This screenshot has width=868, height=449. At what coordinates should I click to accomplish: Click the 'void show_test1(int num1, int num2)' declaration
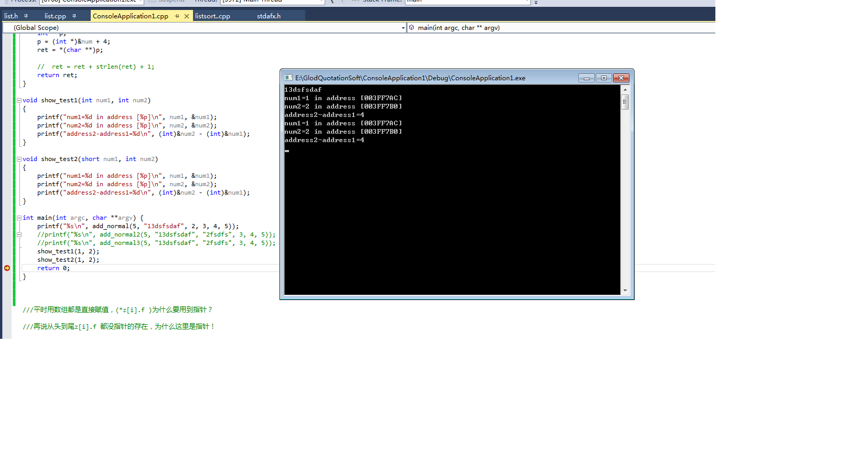[87, 100]
